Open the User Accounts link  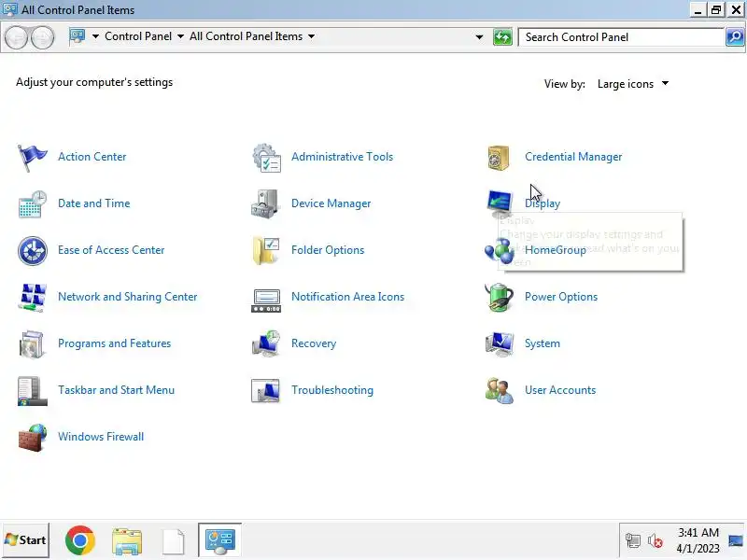point(560,390)
